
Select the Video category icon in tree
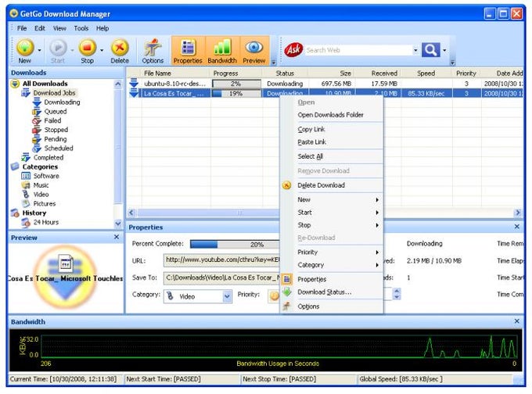(26, 195)
